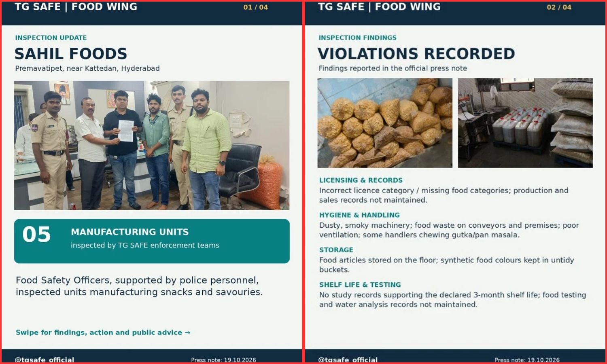The height and width of the screenshot is (364, 607).
Task: Select the 'MANUFACTURING UNITS' title
Action: tap(129, 232)
